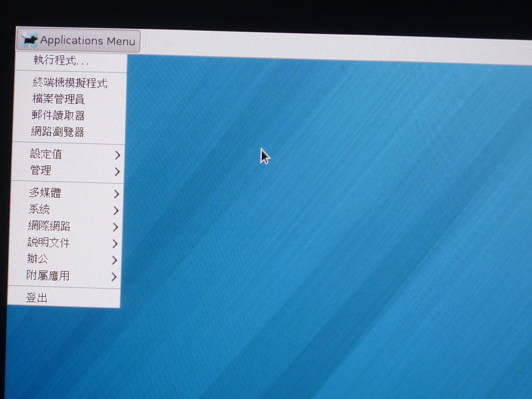
Task: Expand the 管理 administration submenu arrow
Action: click(117, 172)
